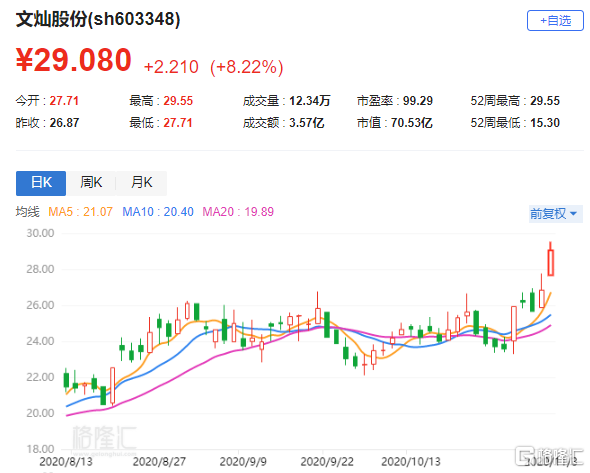
Task: Click the 最高 value 29.55
Action: [178, 101]
